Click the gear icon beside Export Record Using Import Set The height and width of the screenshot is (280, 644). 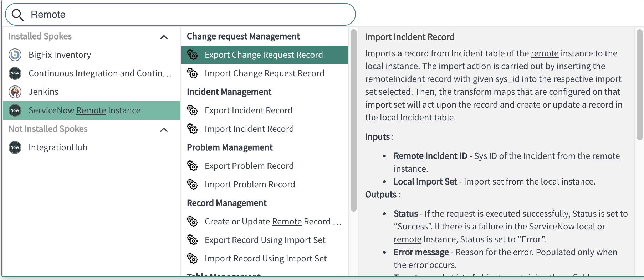(192, 240)
